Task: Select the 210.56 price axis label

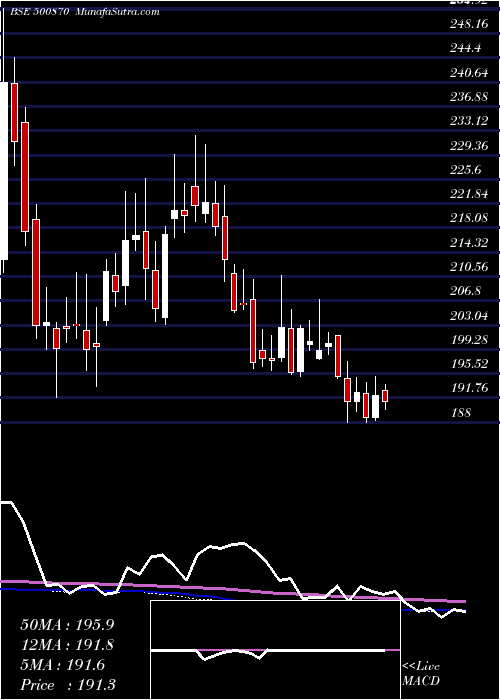Action: [x=469, y=267]
